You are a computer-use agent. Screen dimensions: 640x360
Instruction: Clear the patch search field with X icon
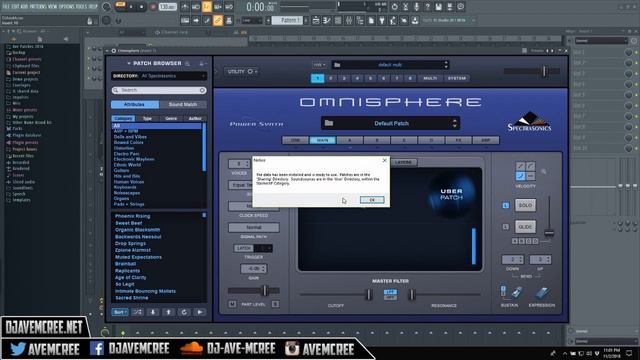pos(202,90)
